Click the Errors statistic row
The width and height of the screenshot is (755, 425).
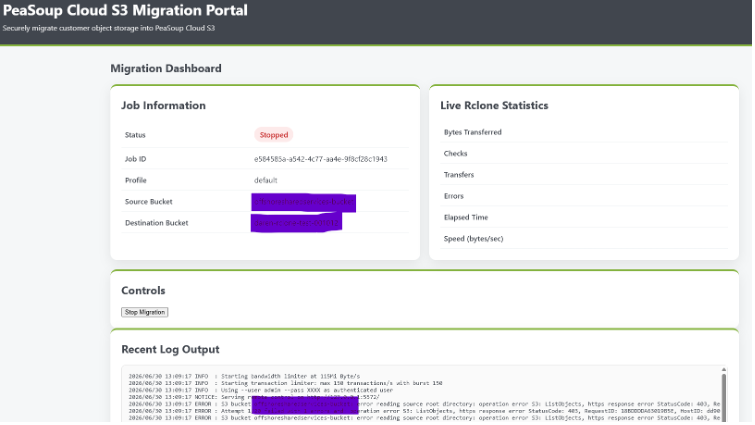coord(585,196)
